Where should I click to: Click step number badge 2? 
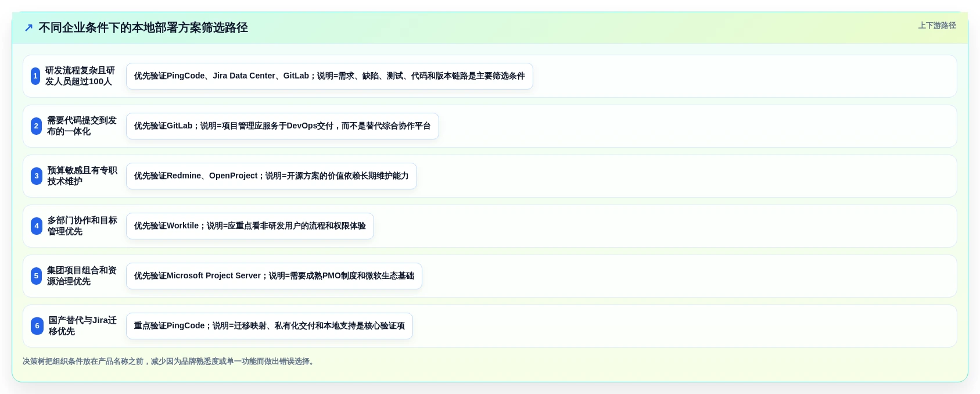click(x=36, y=126)
